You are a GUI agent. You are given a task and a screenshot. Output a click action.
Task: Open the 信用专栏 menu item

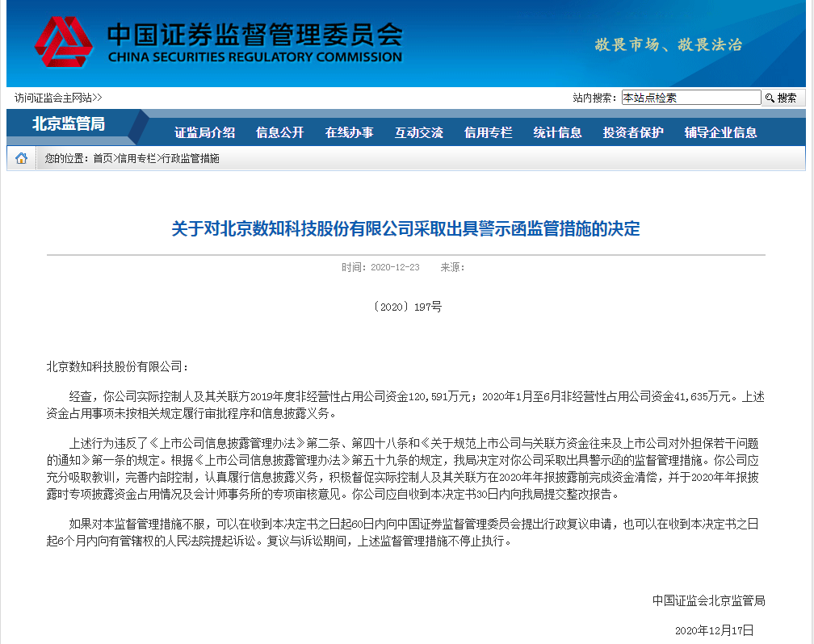coord(488,133)
